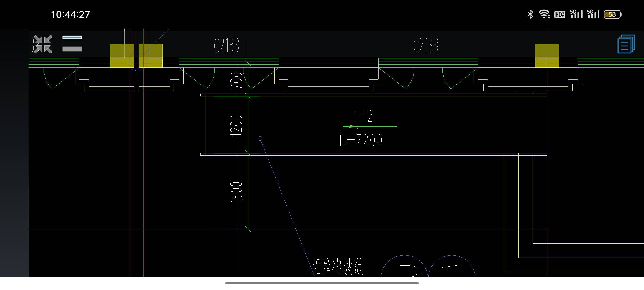Select the L=7200 ramp length text
Viewport: 644px width, 290px height.
[x=361, y=140]
